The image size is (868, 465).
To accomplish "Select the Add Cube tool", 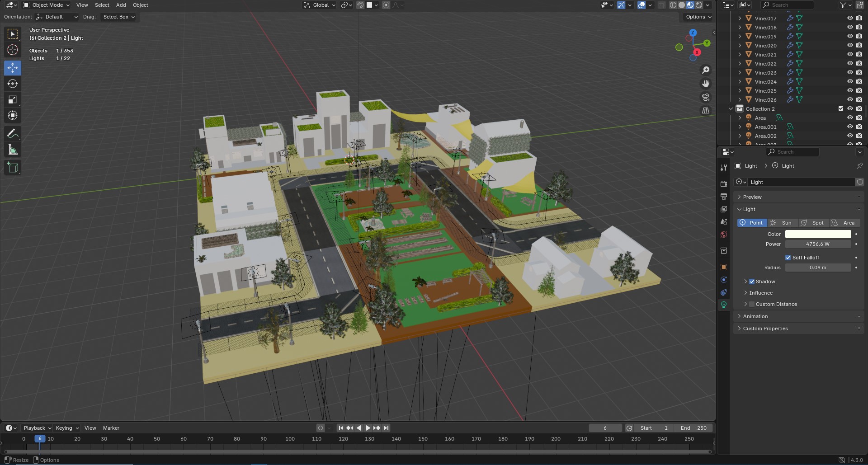I will pyautogui.click(x=13, y=167).
